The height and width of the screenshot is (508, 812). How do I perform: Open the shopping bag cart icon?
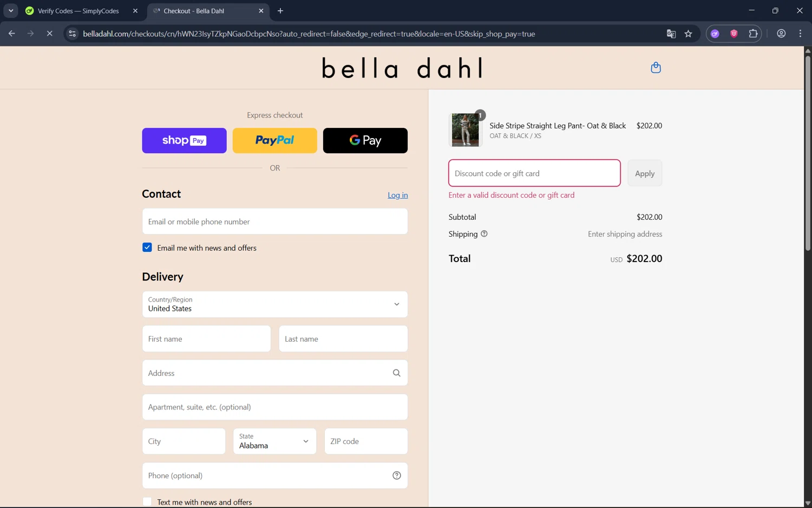[656, 68]
